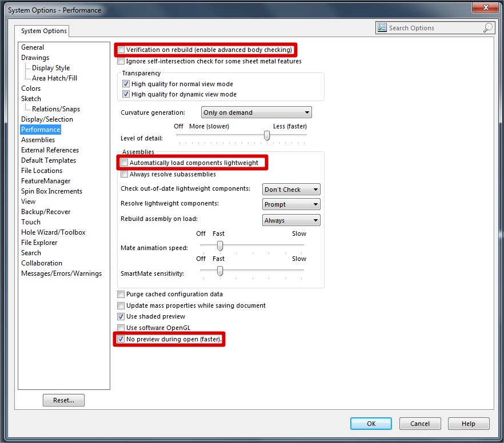Uncheck No preview during open

click(121, 339)
